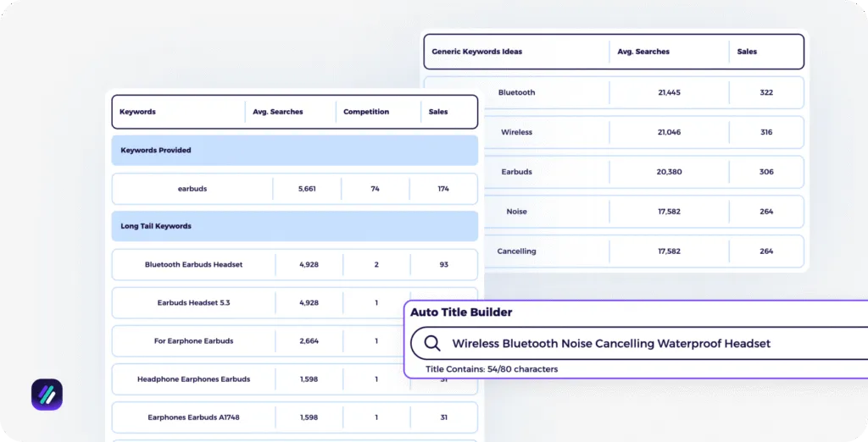Select the Earbuds Headset 5.3 row

(193, 302)
